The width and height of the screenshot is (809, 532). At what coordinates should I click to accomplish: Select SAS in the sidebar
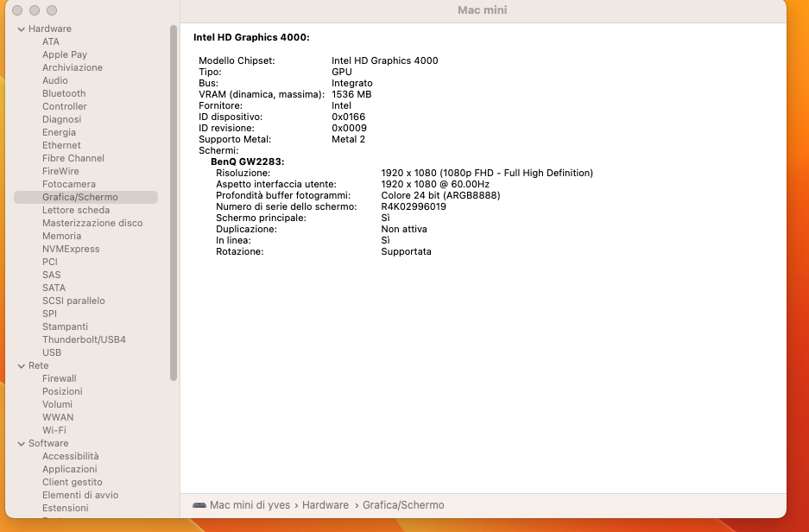51,275
